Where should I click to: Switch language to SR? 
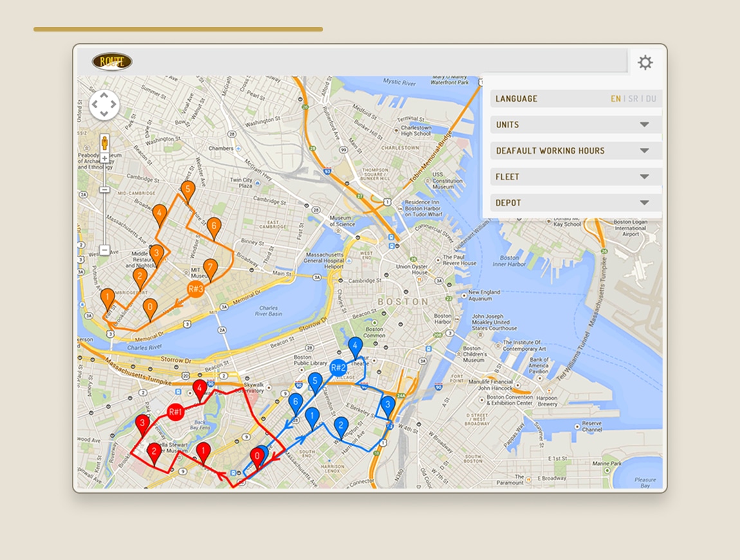[x=633, y=98]
